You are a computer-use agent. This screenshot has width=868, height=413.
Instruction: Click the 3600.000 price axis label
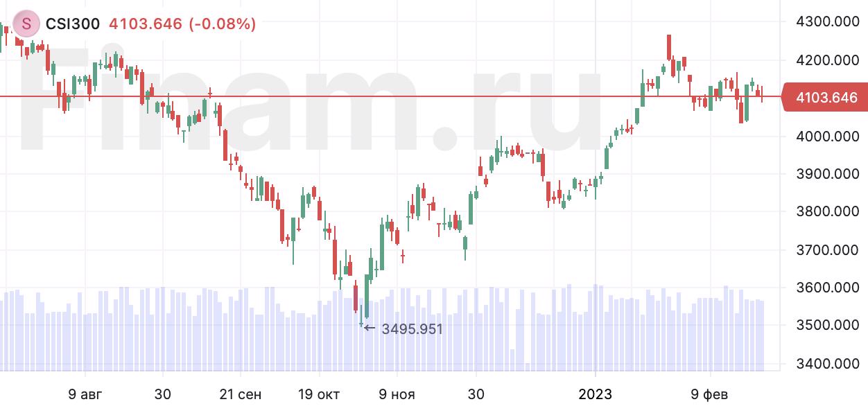[x=827, y=287]
